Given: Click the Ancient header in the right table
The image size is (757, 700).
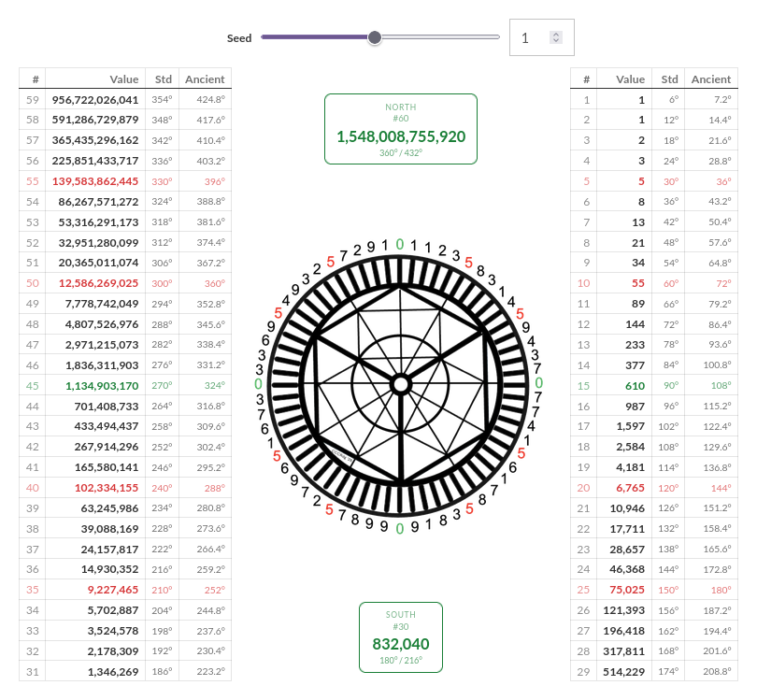Looking at the screenshot, I should (x=711, y=79).
